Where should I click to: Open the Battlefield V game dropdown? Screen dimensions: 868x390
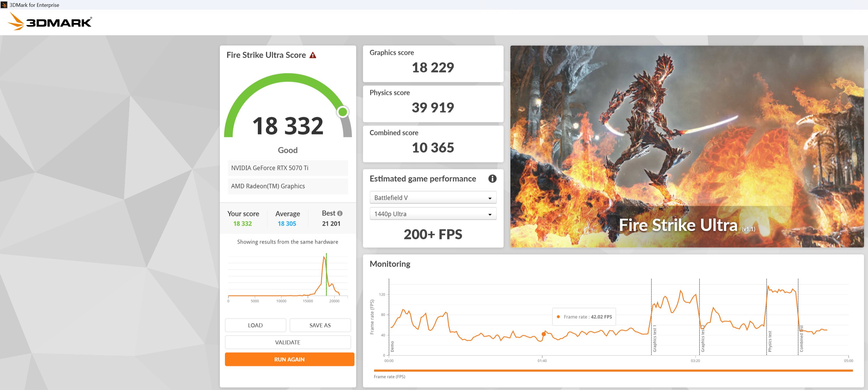[433, 198]
